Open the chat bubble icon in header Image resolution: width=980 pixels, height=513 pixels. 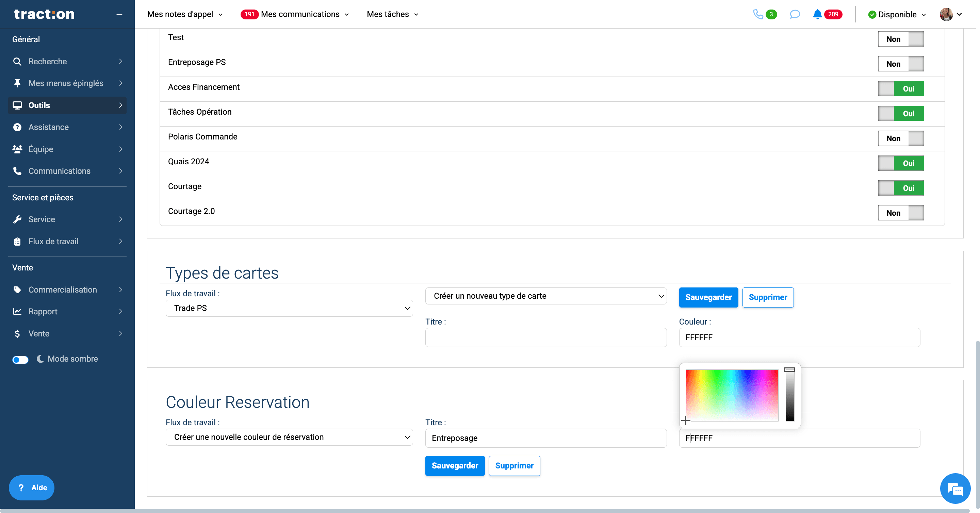[x=795, y=14]
